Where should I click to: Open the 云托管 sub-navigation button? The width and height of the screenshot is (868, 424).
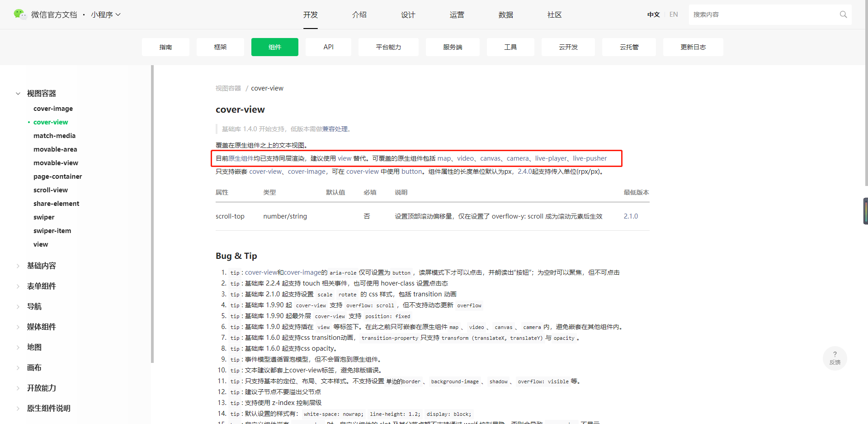click(x=629, y=47)
